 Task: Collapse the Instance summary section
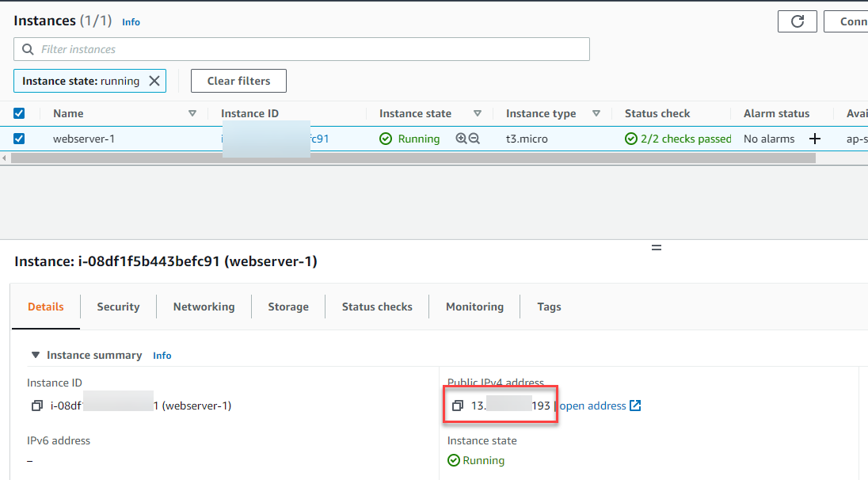tap(35, 355)
